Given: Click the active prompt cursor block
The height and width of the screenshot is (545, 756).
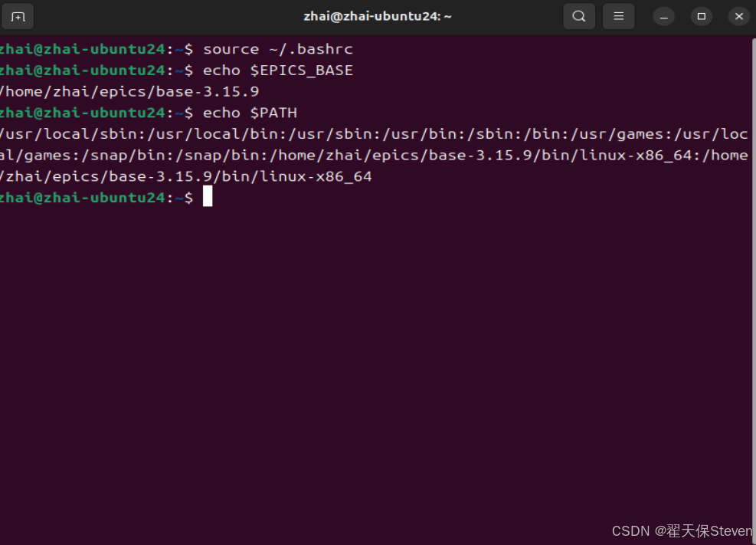Looking at the screenshot, I should 208,196.
